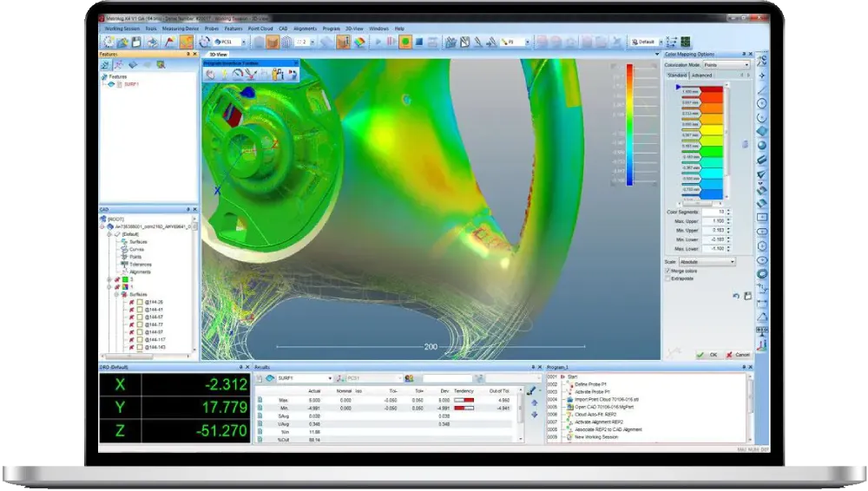Image resolution: width=868 pixels, height=491 pixels.
Task: Click the green circle record icon in toolbar
Action: point(404,42)
